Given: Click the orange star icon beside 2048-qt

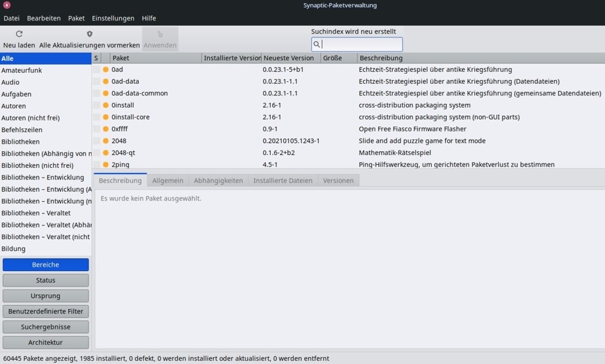Looking at the screenshot, I should (x=106, y=153).
